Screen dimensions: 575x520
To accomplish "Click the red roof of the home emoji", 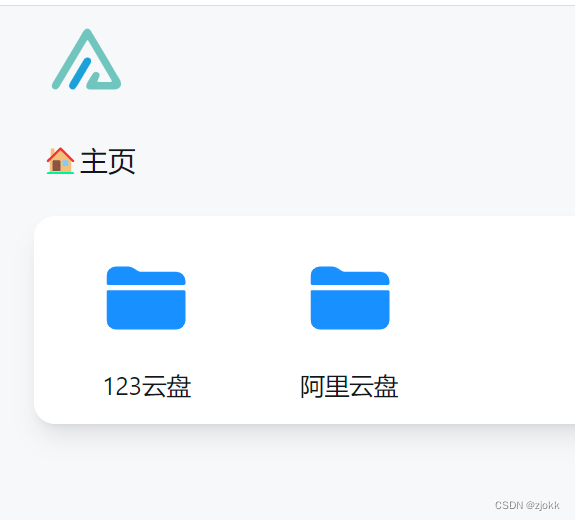I will pos(61,153).
